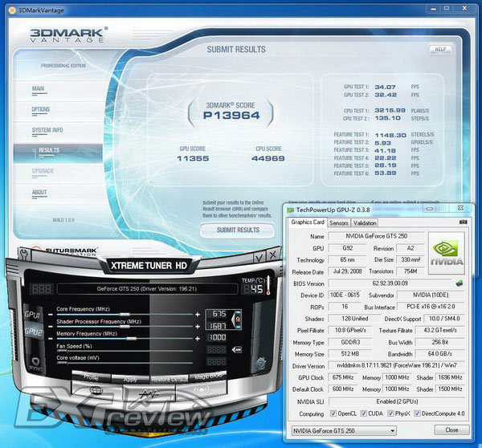Toggle the core/shader frequency link lock icon
Screen dimensions: 482x448
coord(237,320)
